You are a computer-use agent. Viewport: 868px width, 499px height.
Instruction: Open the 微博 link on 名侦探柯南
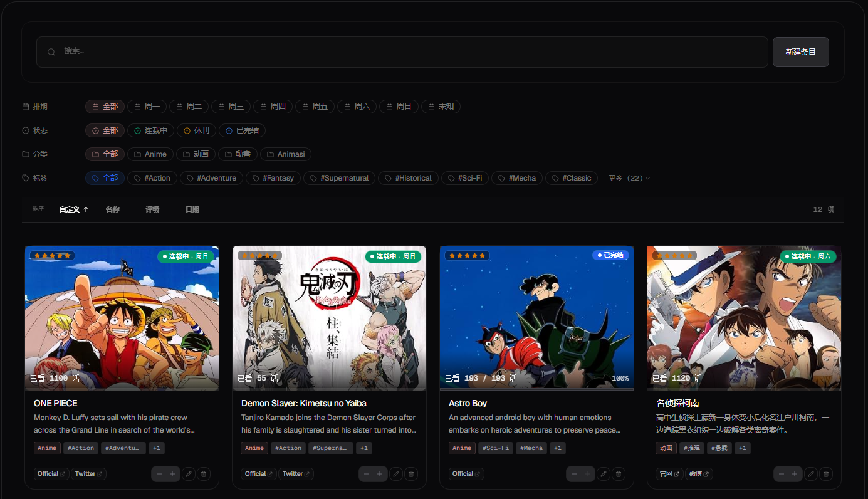pyautogui.click(x=699, y=474)
